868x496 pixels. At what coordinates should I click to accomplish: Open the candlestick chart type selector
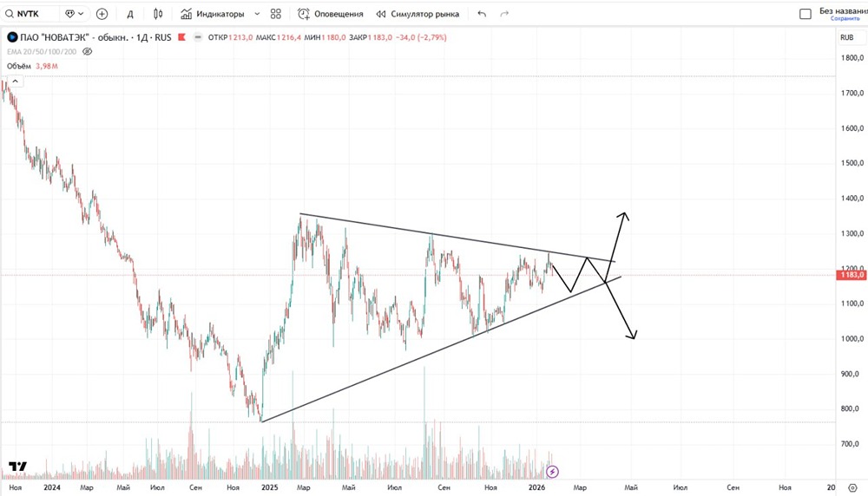click(158, 14)
